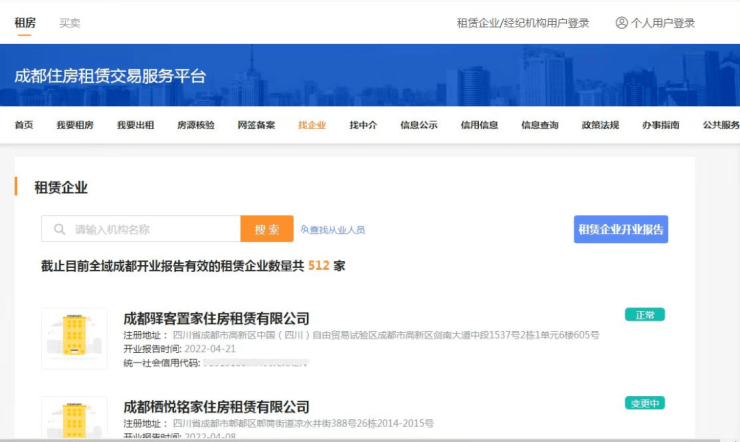
Task: Go to 首页 in the navigation bar
Action: pyautogui.click(x=24, y=125)
